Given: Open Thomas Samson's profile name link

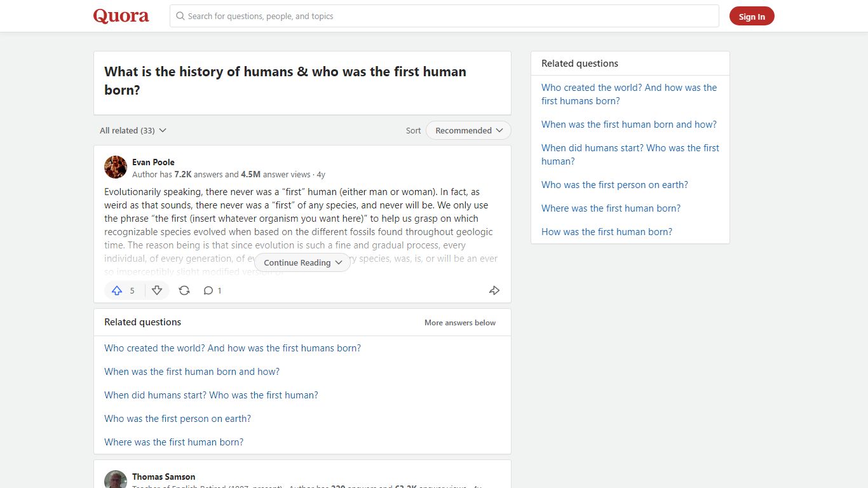Looking at the screenshot, I should click(163, 477).
